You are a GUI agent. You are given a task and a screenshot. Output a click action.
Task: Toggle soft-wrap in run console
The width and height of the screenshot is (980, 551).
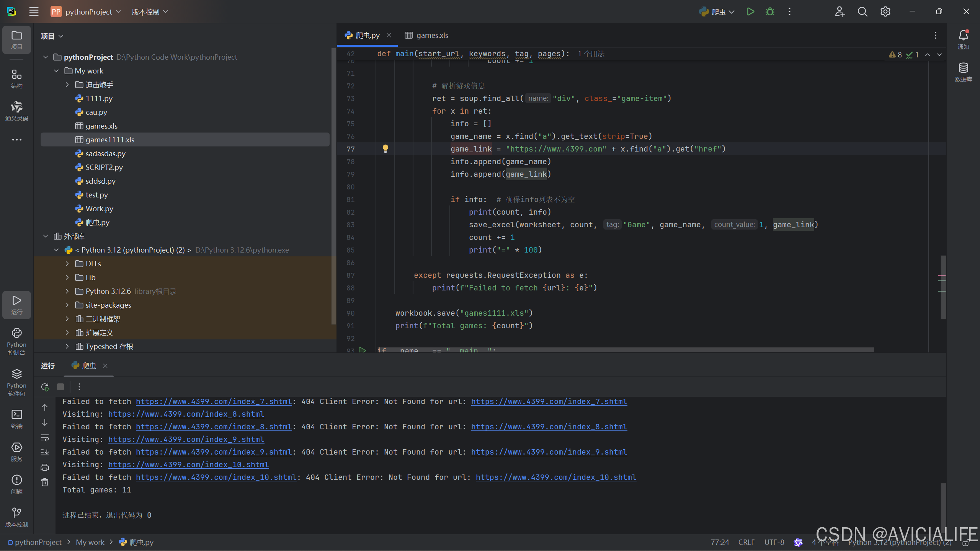point(45,437)
